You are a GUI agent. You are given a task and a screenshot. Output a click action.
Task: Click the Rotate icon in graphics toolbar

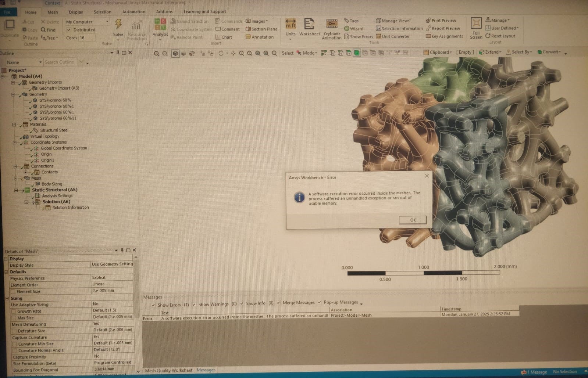221,53
